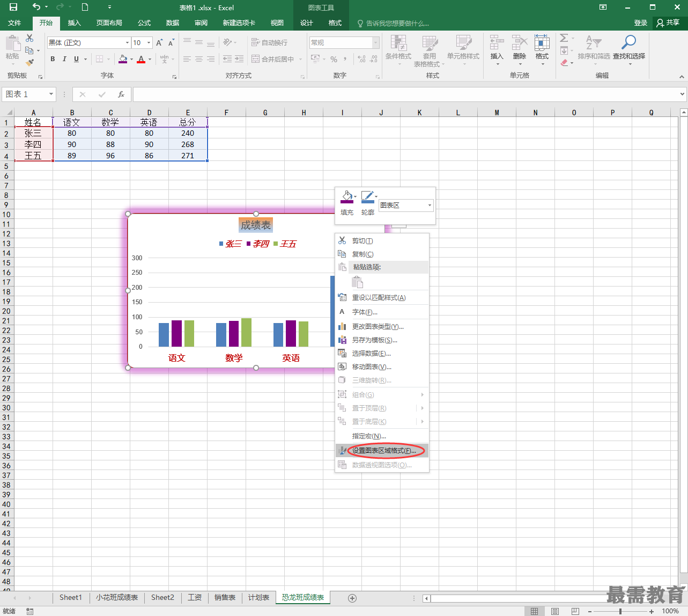Increase font size with the larger A icon
688x616 pixels.
159,42
